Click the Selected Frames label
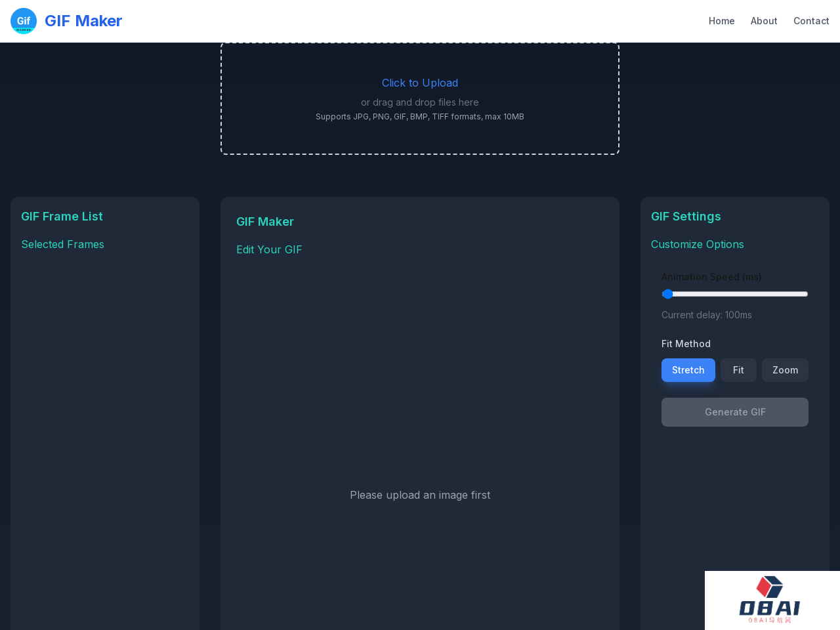Viewport: 840px width, 630px height. (62, 243)
